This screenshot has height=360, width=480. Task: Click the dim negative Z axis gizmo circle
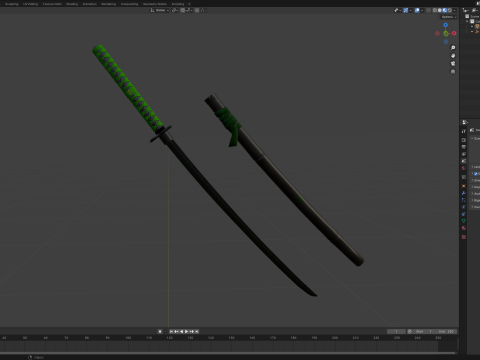[x=446, y=42]
